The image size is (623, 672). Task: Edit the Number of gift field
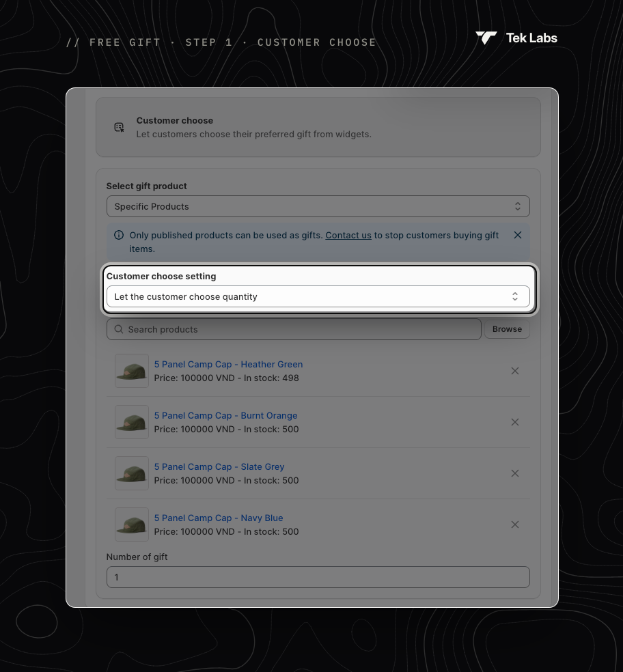click(x=318, y=577)
